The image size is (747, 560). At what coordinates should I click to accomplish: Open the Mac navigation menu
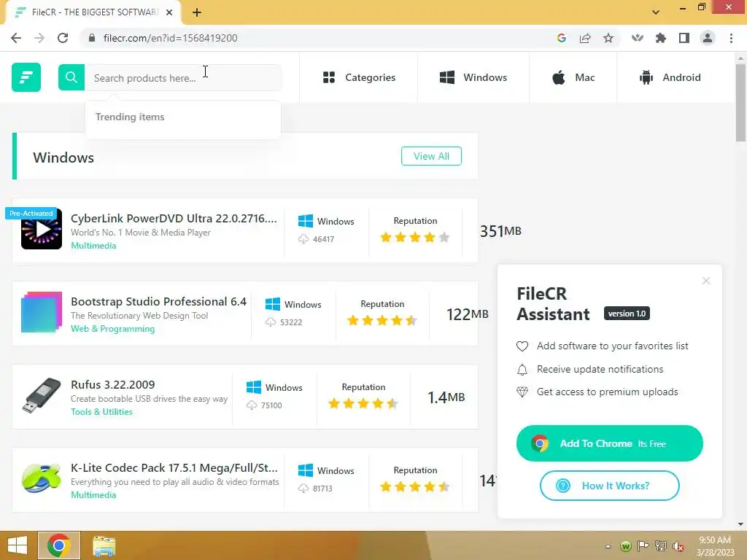point(573,77)
